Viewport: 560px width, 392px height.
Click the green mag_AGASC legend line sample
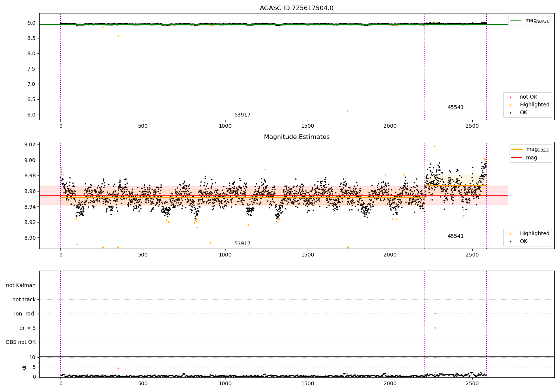click(x=516, y=20)
